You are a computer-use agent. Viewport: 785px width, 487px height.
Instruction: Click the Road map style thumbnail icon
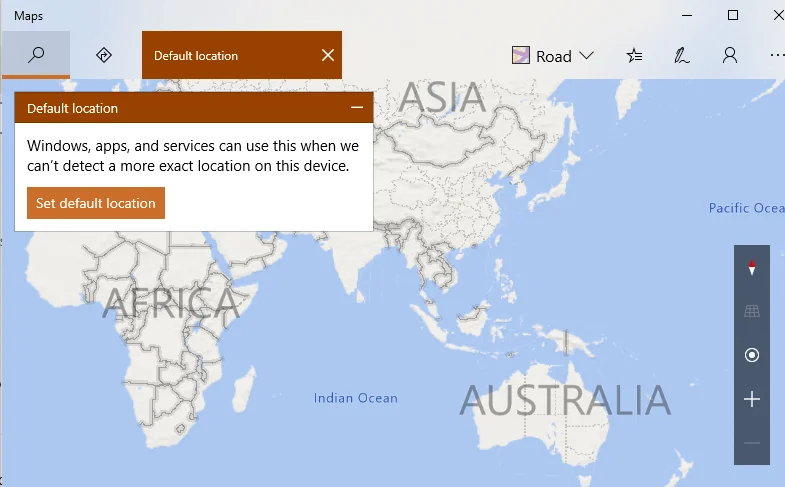click(521, 55)
